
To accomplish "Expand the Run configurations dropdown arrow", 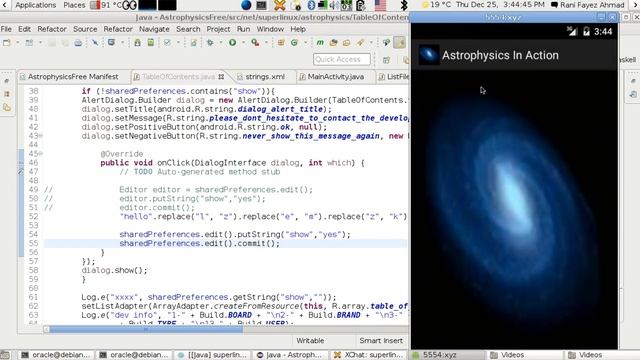I will 243,42.
